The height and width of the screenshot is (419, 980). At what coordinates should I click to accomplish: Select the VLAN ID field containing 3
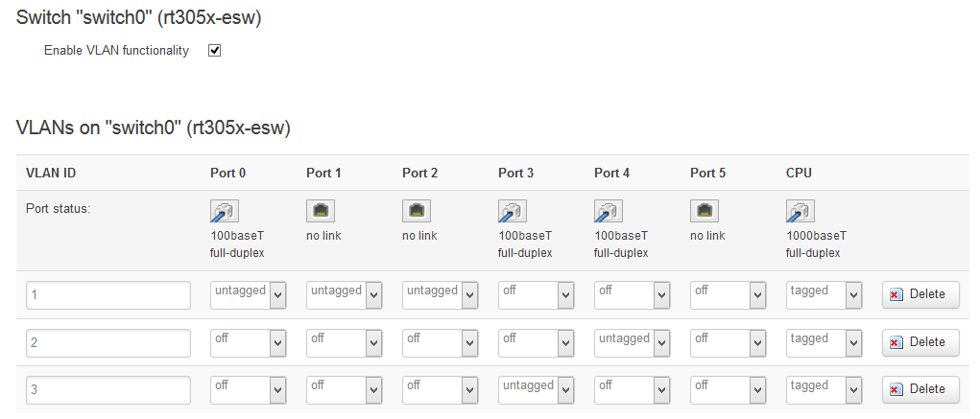[108, 389]
